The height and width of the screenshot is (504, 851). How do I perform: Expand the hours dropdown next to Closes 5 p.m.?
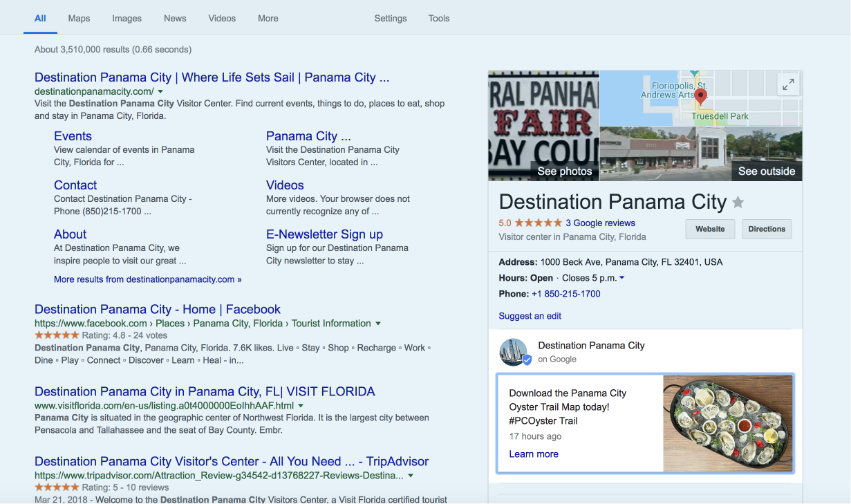[621, 278]
